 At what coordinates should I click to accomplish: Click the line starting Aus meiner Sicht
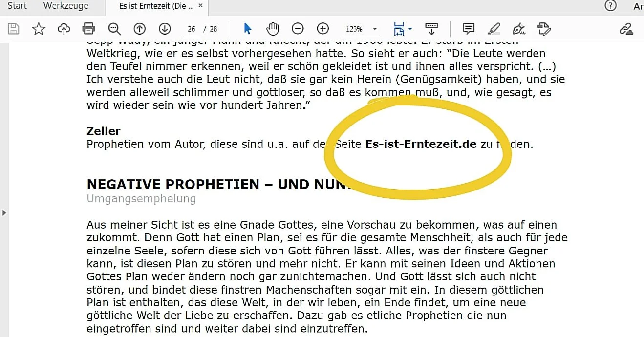pyautogui.click(x=322, y=225)
